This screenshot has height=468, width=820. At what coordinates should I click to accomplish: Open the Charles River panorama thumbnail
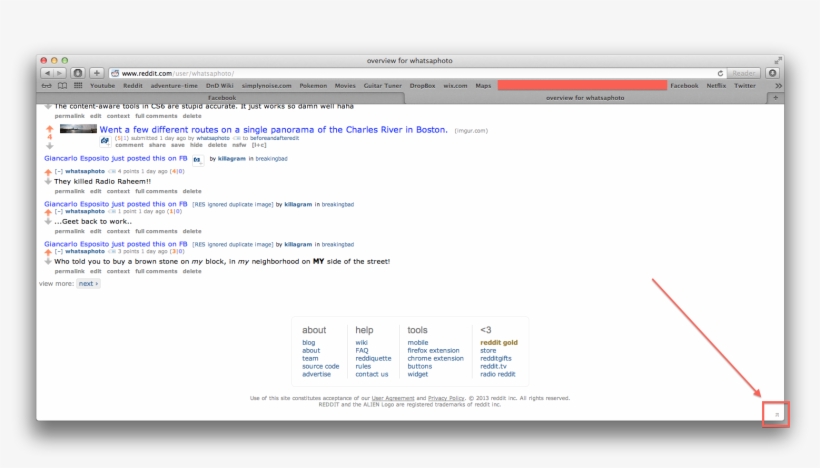(x=78, y=129)
